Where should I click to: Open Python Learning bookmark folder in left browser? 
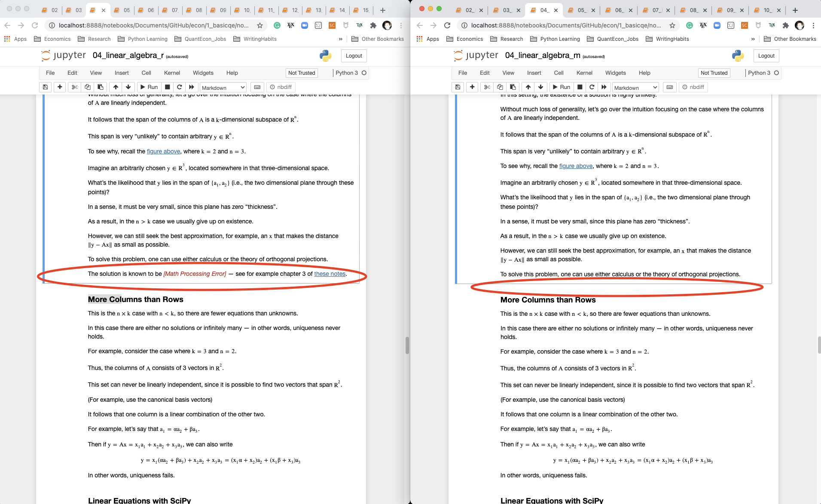point(143,39)
